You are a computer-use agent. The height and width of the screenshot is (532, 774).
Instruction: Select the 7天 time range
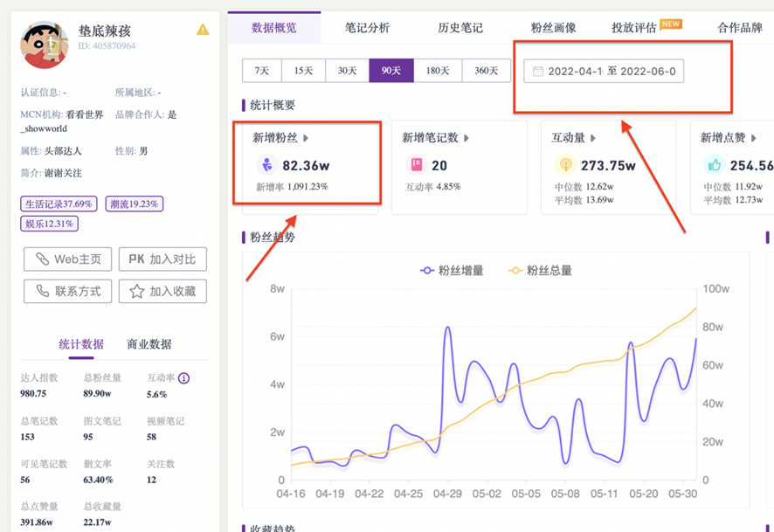point(261,71)
